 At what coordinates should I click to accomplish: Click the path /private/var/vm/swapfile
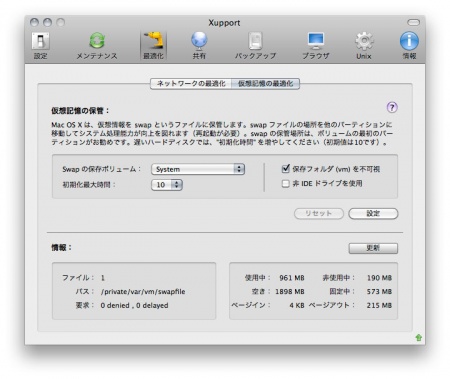pyautogui.click(x=143, y=292)
